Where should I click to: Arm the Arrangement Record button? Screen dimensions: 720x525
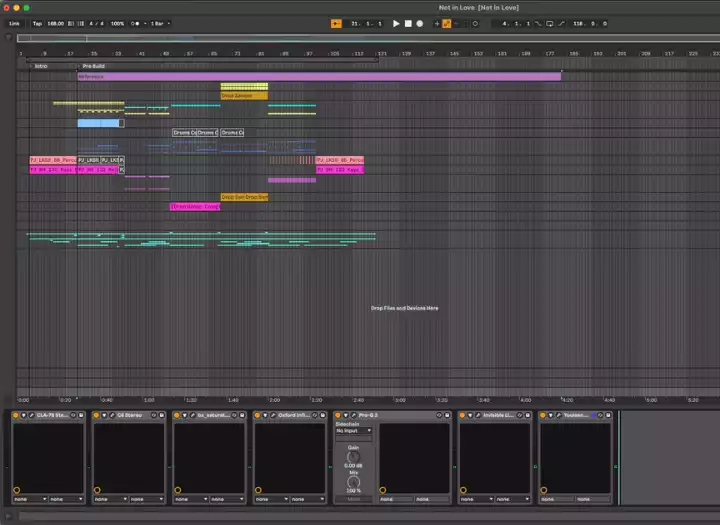coord(420,23)
